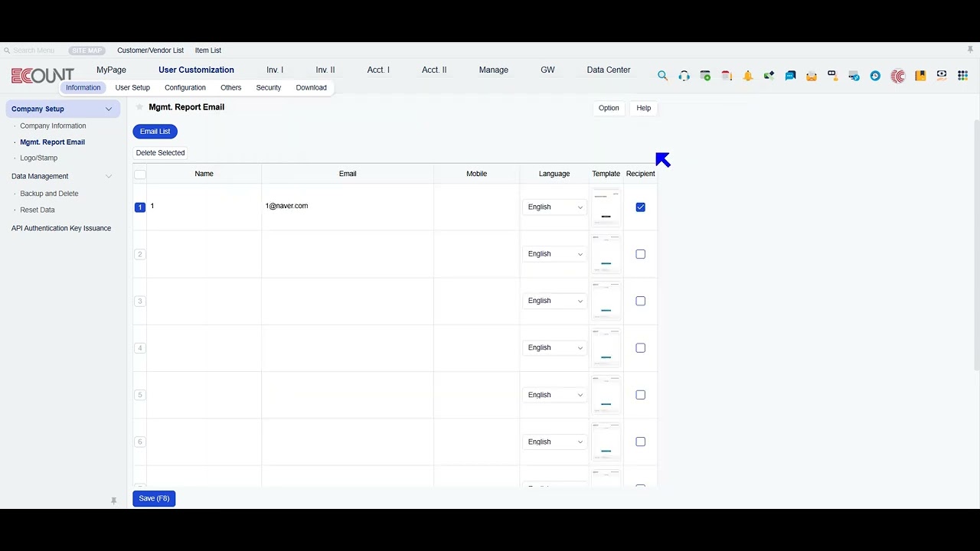Screen dimensions: 980x551
Task: Open the blue chat messenger icon
Action: coord(791,76)
